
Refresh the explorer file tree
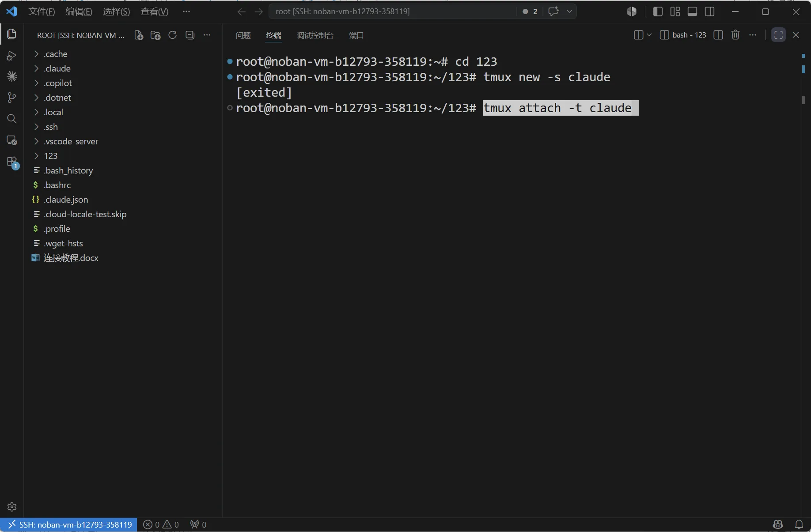(173, 35)
